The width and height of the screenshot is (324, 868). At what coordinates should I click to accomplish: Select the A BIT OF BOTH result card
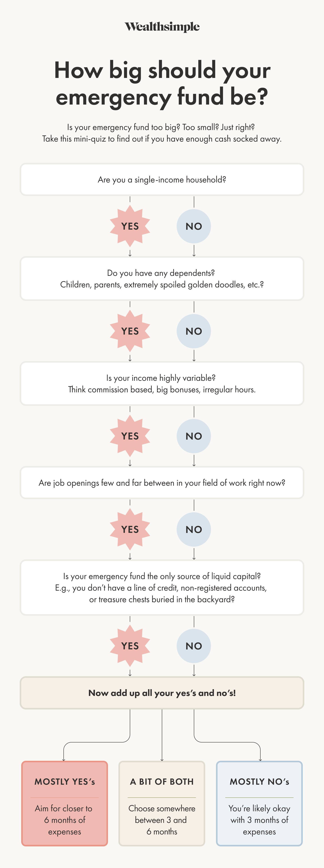pos(162,803)
